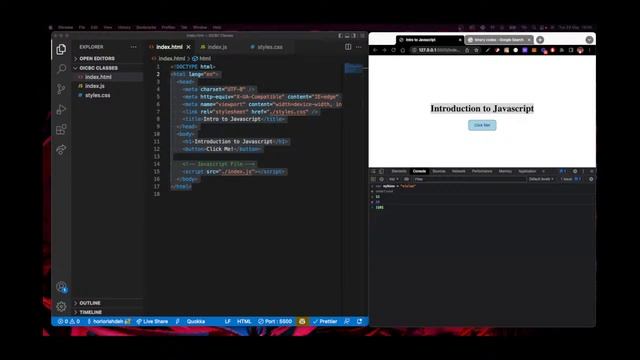Close the index.html editor tab
This screenshot has height=360, width=640.
pos(189,47)
